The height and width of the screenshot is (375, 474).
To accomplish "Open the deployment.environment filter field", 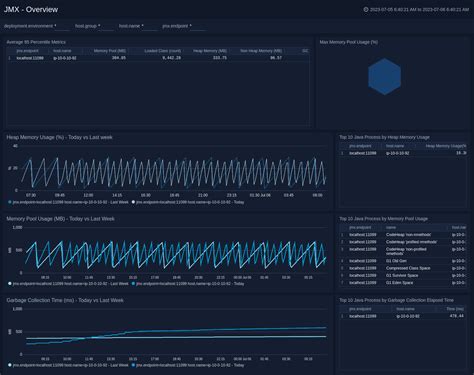I will point(62,26).
